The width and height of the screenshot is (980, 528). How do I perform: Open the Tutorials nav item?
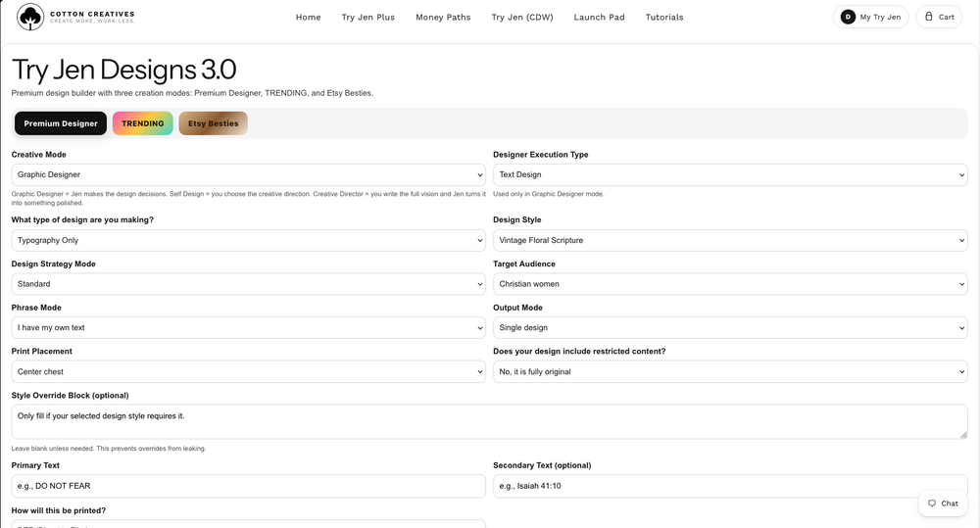664,18
